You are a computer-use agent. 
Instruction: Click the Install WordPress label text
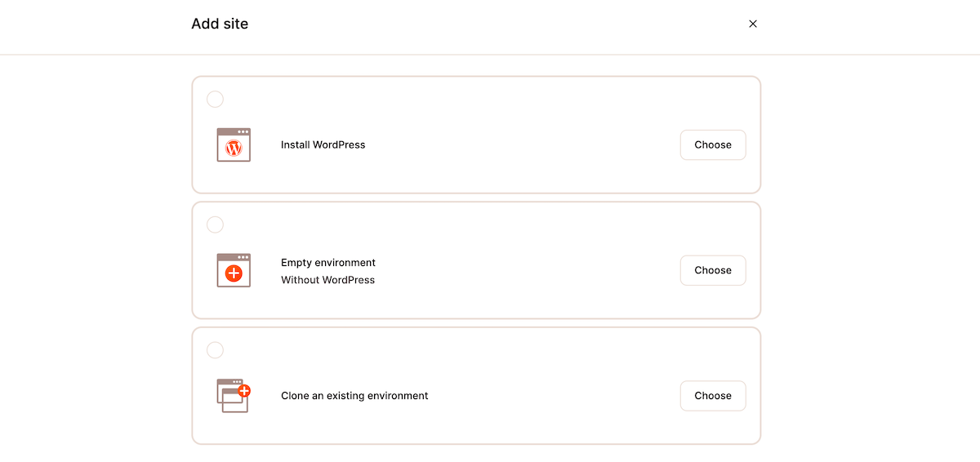pos(323,144)
